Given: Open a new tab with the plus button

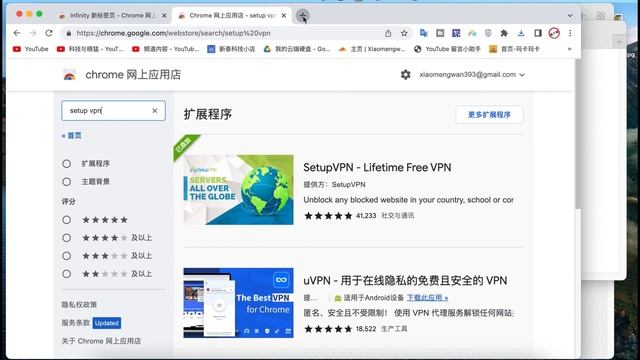Looking at the screenshot, I should coord(302,16).
